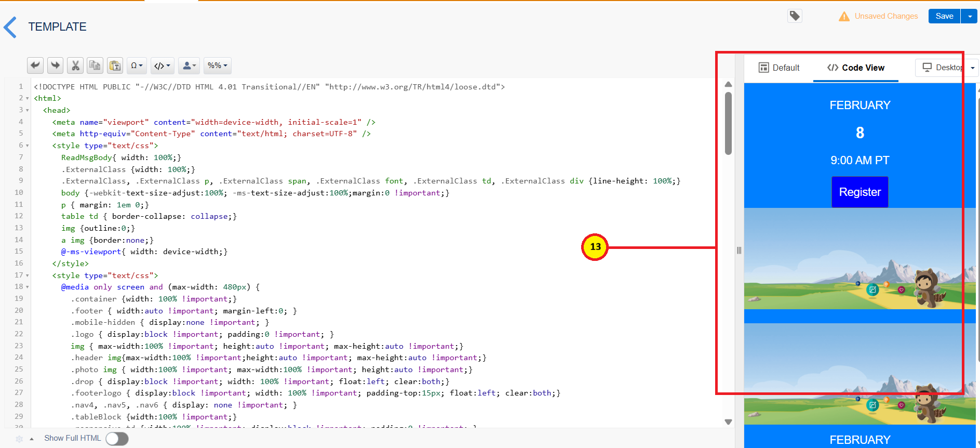Collapse the html tag fold arrow at line 2
Image resolution: width=980 pixels, height=448 pixels.
tap(27, 98)
